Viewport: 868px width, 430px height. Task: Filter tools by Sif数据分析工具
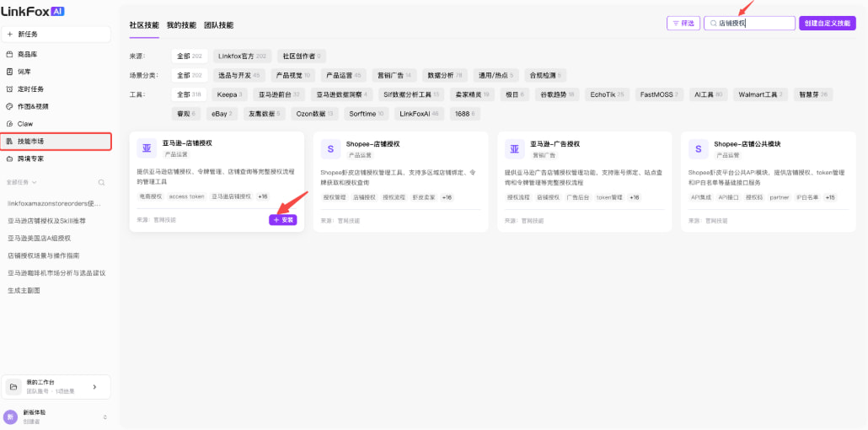[410, 94]
